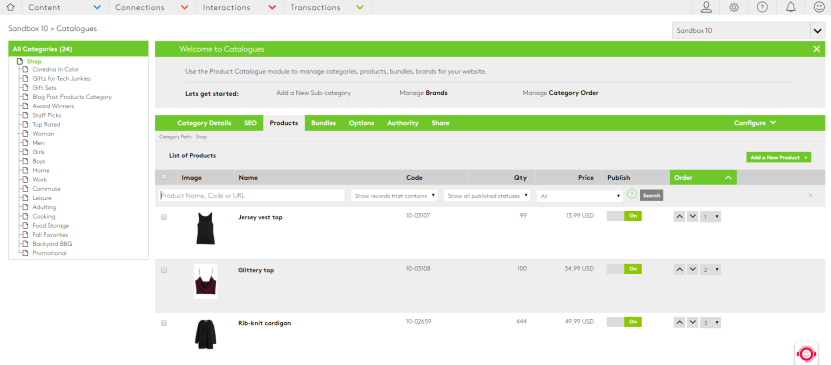The height and width of the screenshot is (365, 831).
Task: Tick the select-all products checkbox
Action: tap(164, 177)
